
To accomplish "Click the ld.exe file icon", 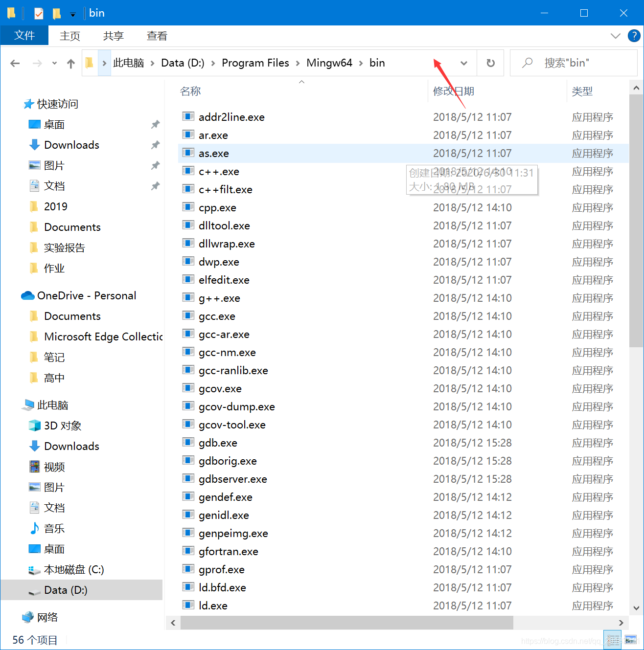I will 188,605.
